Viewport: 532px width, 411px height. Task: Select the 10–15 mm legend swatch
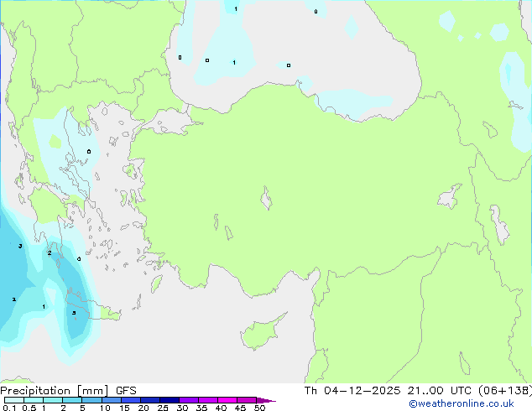pyautogui.click(x=111, y=400)
